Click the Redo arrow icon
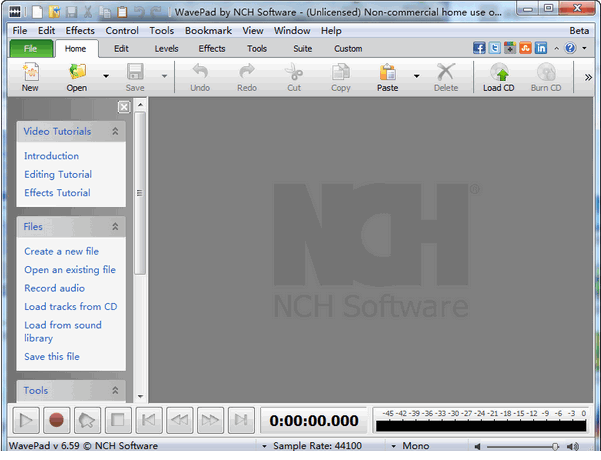Screen dimensions: 601x460 [x=246, y=72]
